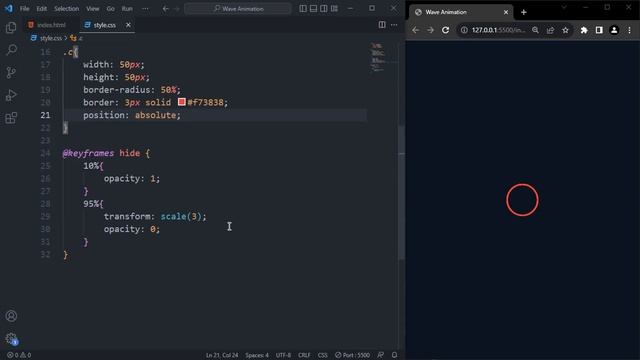The image size is (640, 360).
Task: Open Customize Layout in title bar
Action: coord(334,8)
